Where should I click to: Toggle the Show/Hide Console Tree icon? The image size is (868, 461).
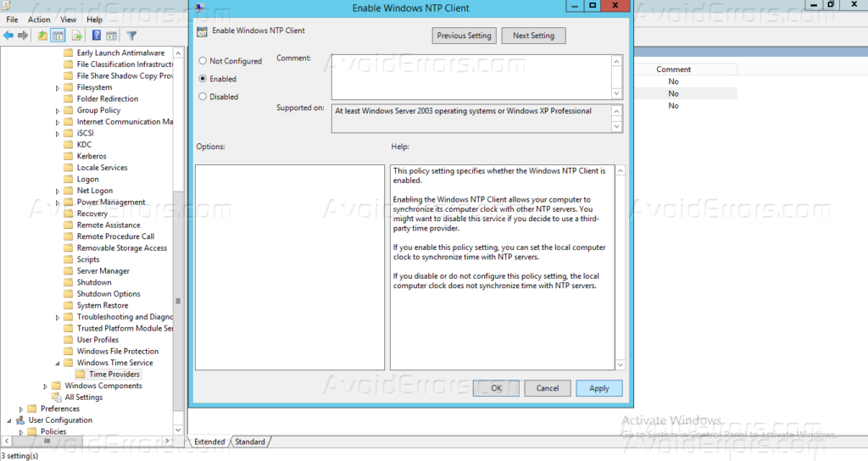(58, 36)
